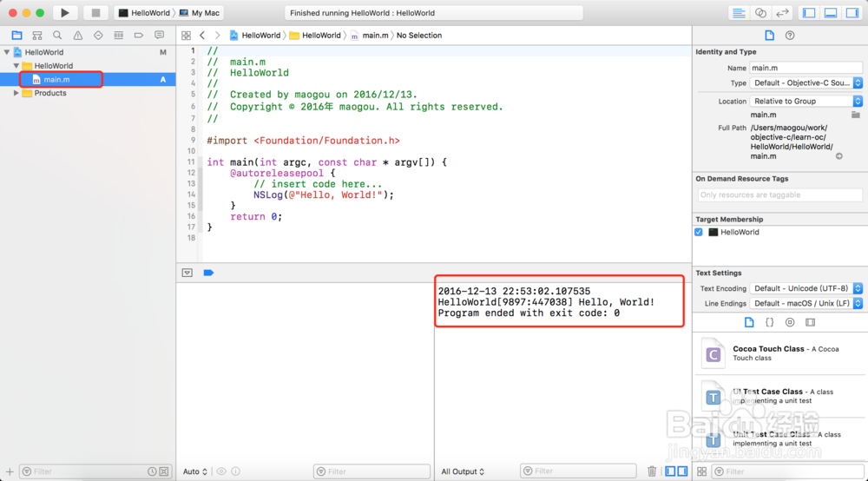This screenshot has height=481, width=868.
Task: Switch to the Assistant editor
Action: click(760, 13)
